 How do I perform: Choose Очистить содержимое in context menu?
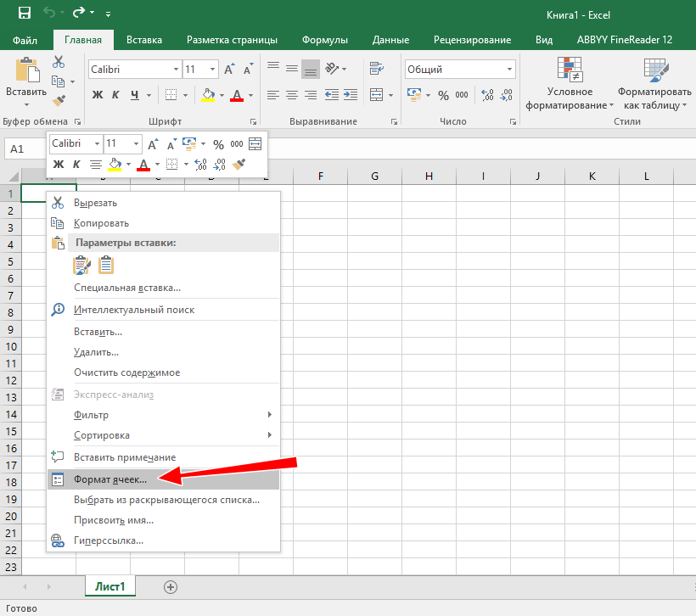(x=163, y=372)
